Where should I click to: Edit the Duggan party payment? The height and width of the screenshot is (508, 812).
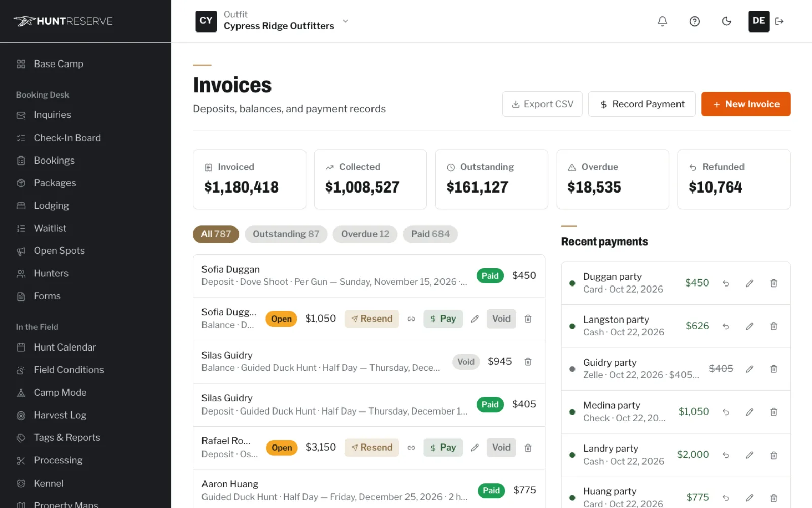click(749, 283)
